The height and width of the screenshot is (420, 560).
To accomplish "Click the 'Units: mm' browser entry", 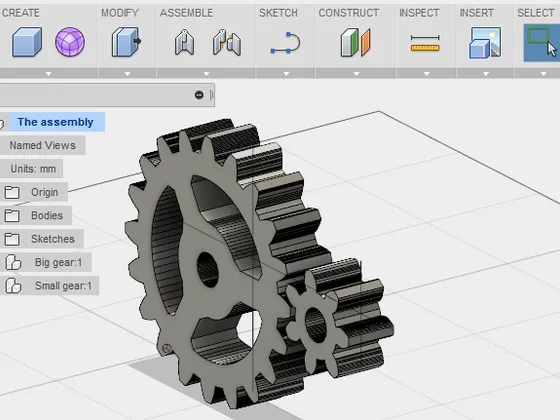I will (x=33, y=169).
